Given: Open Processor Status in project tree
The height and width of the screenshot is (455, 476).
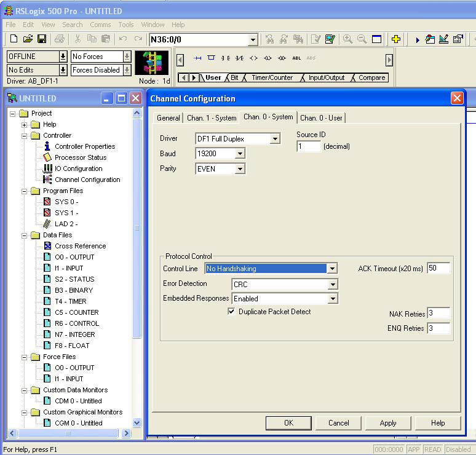Looking at the screenshot, I should [x=81, y=157].
